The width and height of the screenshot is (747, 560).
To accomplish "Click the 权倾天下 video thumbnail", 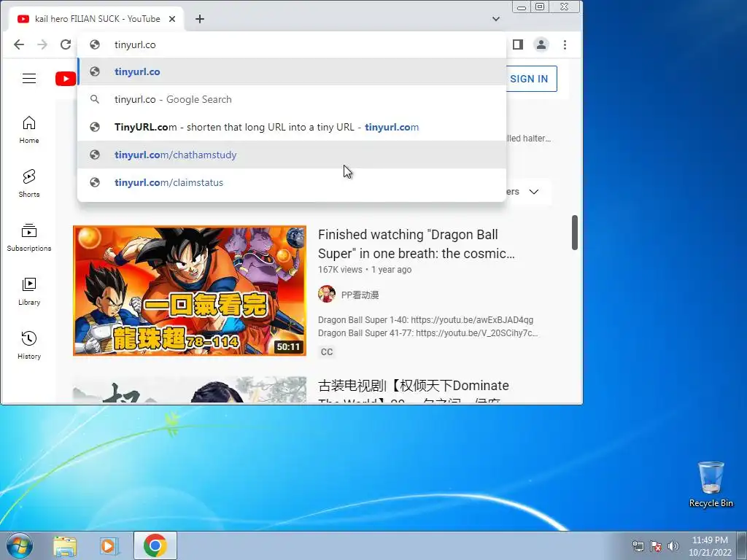I will point(190,390).
